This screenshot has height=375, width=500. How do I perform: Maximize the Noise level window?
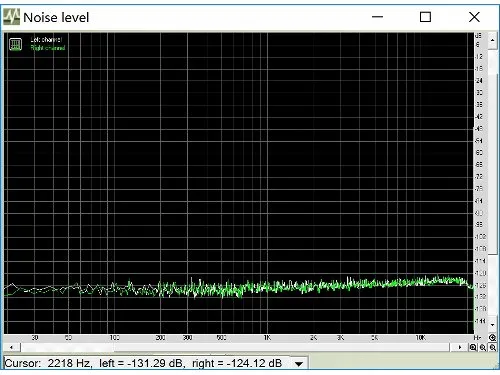pos(425,17)
